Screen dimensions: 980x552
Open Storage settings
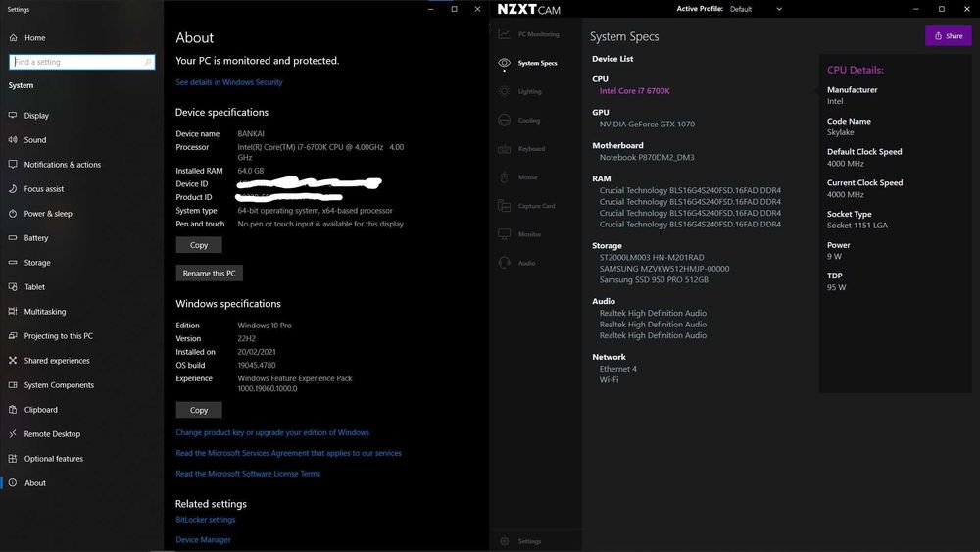click(37, 263)
